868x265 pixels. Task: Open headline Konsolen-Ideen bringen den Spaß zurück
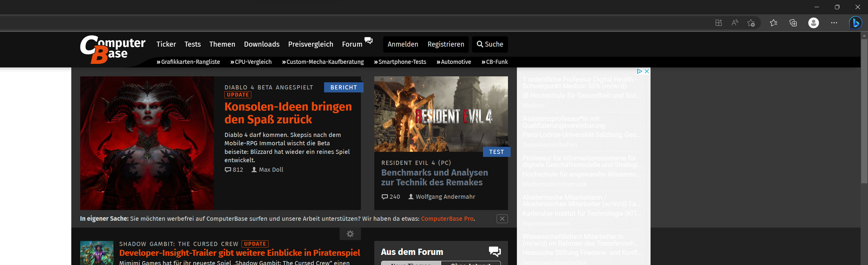[288, 113]
